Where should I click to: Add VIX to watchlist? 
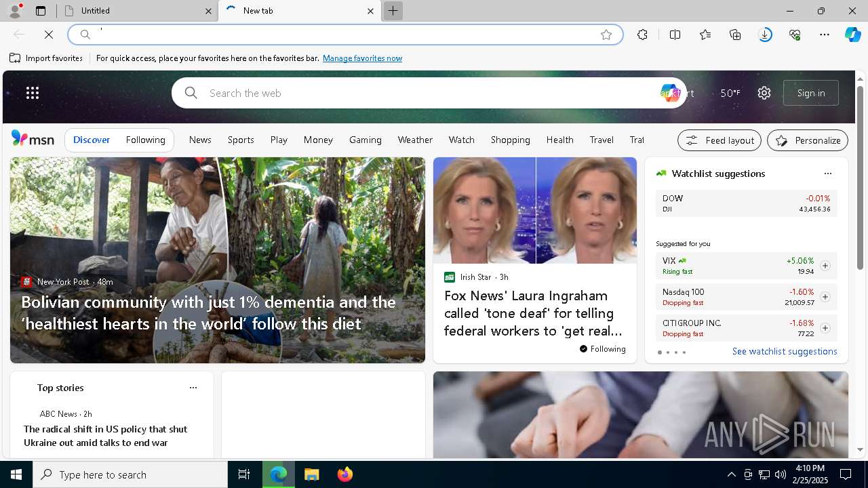[825, 266]
